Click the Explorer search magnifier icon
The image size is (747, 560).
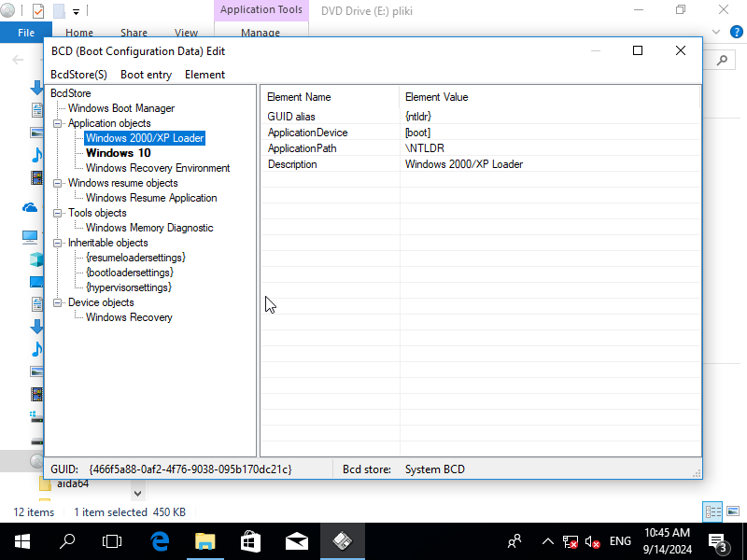[722, 60]
